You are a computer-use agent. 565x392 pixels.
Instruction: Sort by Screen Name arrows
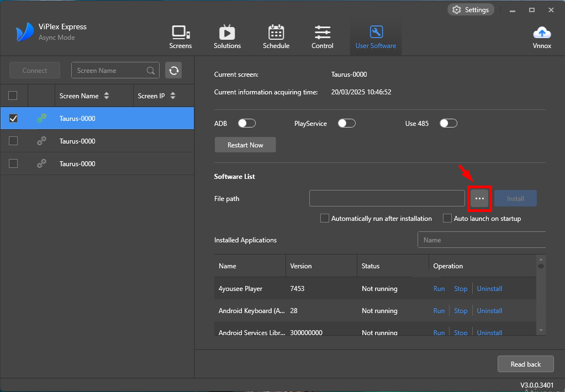pyautogui.click(x=106, y=96)
